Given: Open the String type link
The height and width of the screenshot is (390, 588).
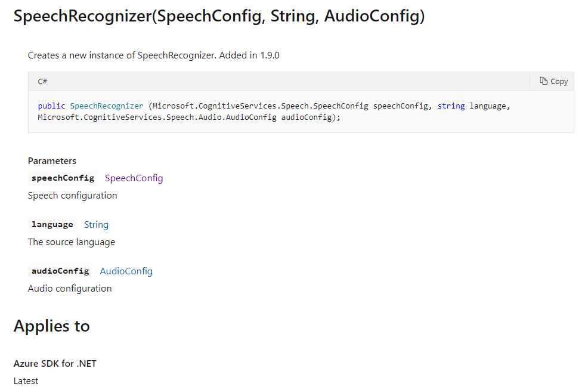Looking at the screenshot, I should (x=96, y=225).
